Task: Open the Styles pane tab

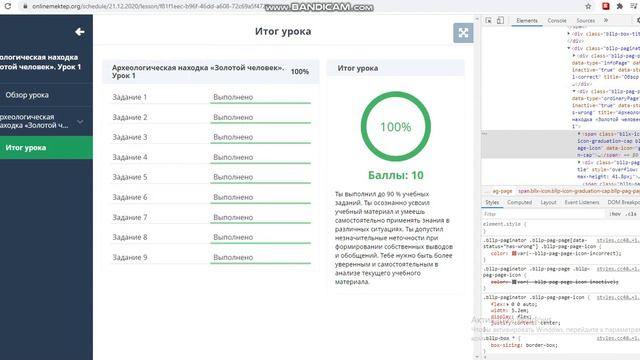Action: click(x=492, y=202)
